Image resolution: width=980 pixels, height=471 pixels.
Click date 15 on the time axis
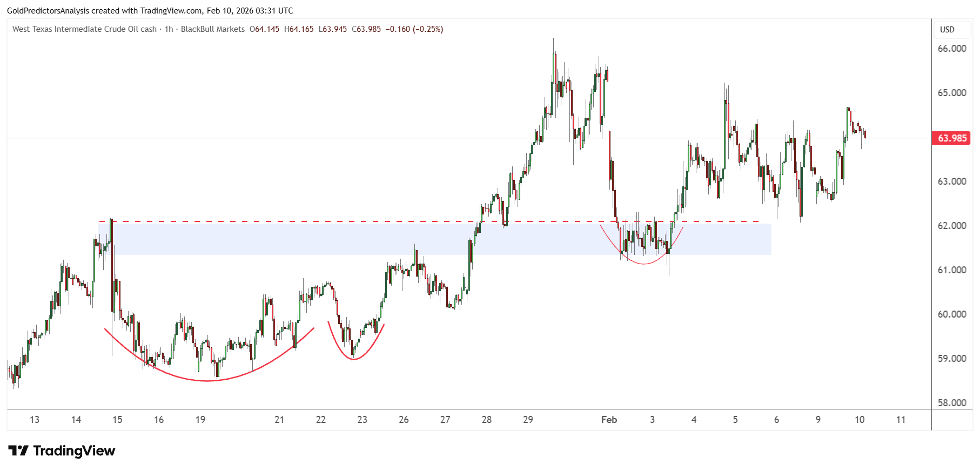[x=117, y=420]
